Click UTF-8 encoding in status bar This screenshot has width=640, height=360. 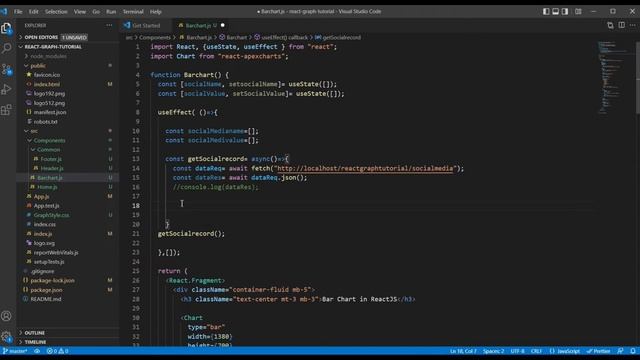tap(517, 351)
